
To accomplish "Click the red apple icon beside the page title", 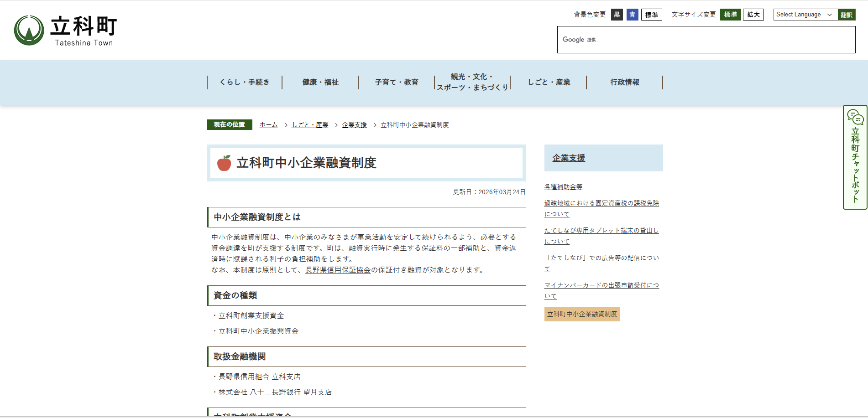I will point(224,163).
